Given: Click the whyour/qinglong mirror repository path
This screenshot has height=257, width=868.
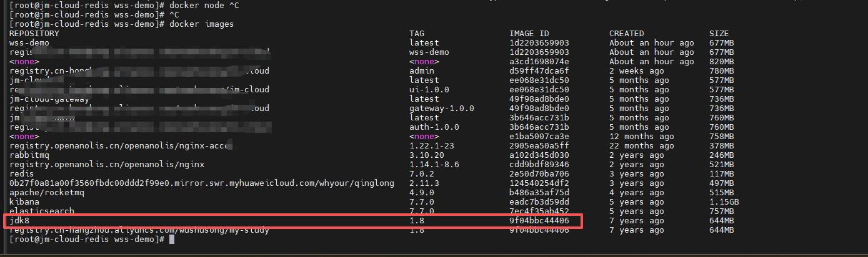Looking at the screenshot, I should 202,183.
